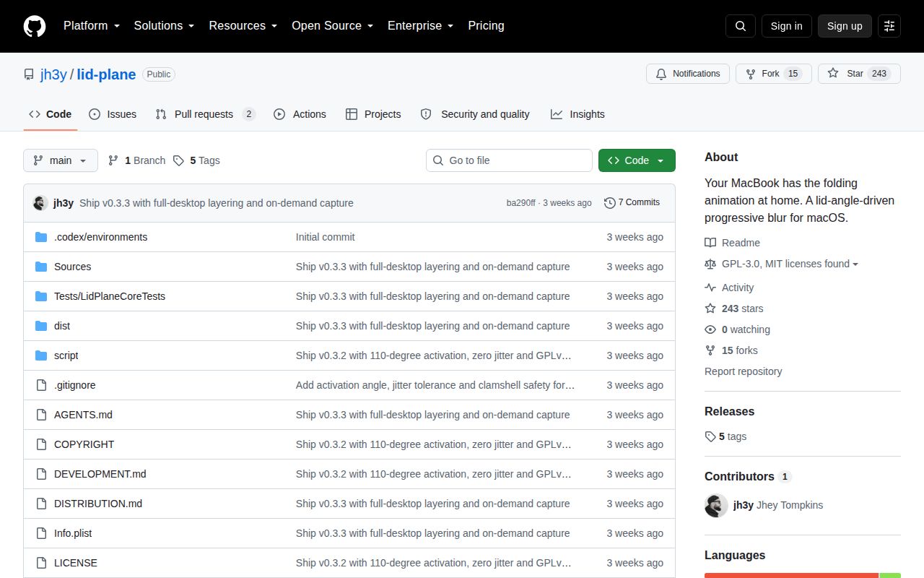Viewport: 924px width, 578px height.
Task: Go to the GitHub homepage logo
Action: coord(35,26)
